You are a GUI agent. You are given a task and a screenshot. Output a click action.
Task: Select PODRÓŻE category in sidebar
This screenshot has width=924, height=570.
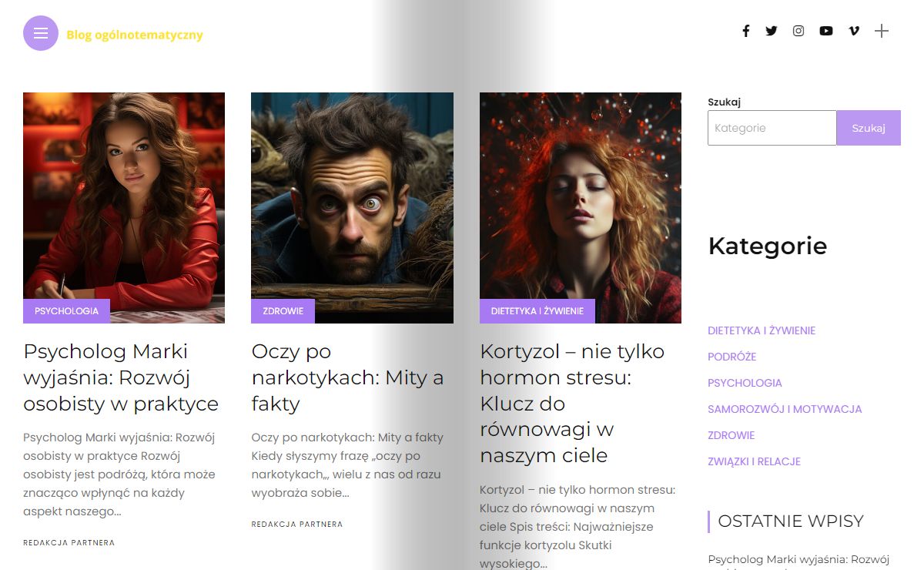(x=731, y=357)
